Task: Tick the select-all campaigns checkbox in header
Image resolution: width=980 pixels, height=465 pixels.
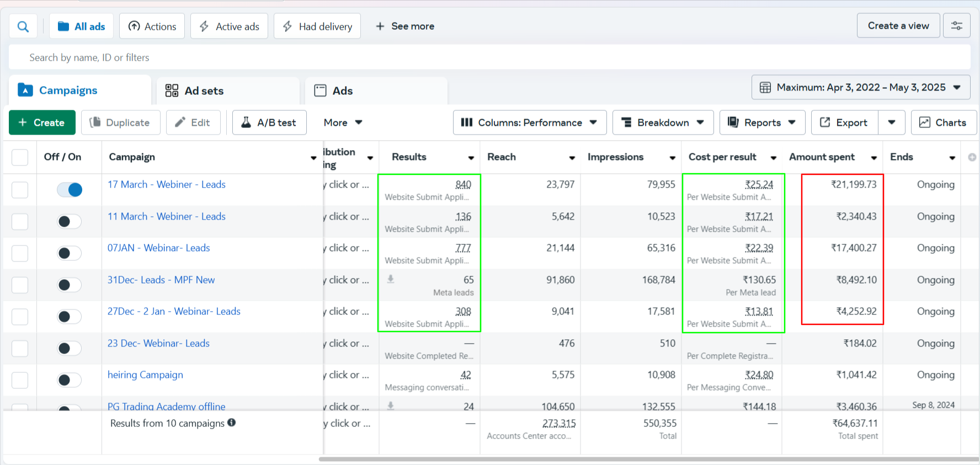Action: (x=20, y=157)
